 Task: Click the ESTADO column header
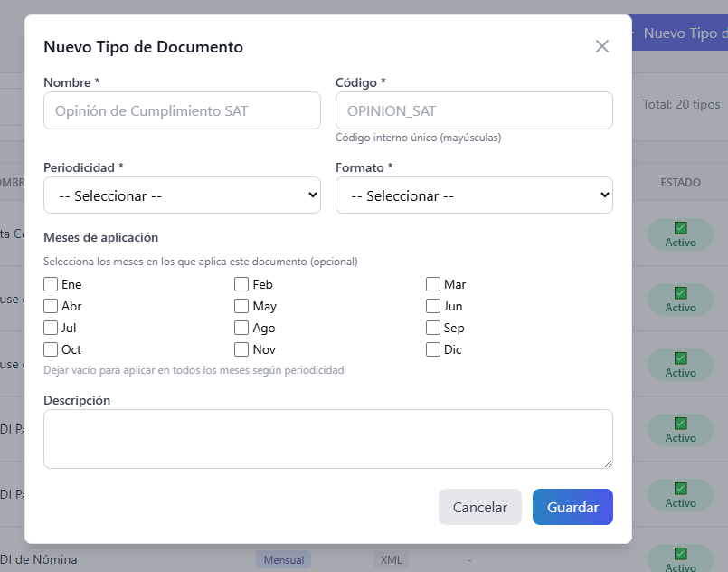tap(680, 183)
